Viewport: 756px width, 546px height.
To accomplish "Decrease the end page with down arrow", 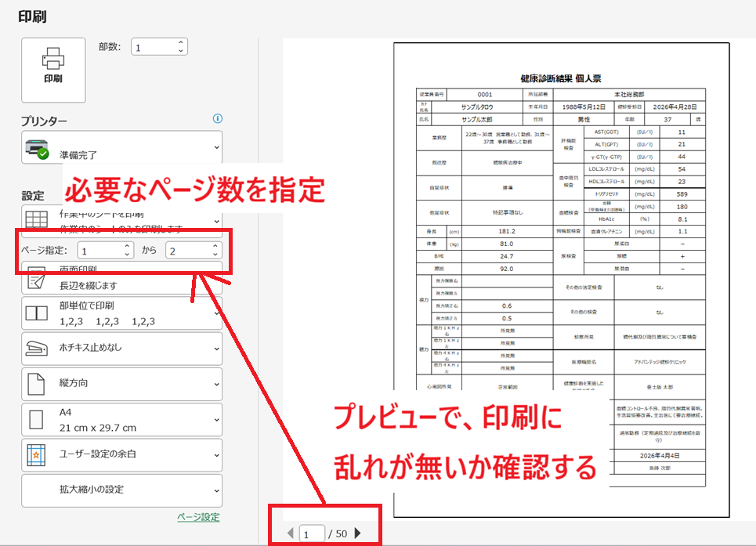I will pos(215,254).
